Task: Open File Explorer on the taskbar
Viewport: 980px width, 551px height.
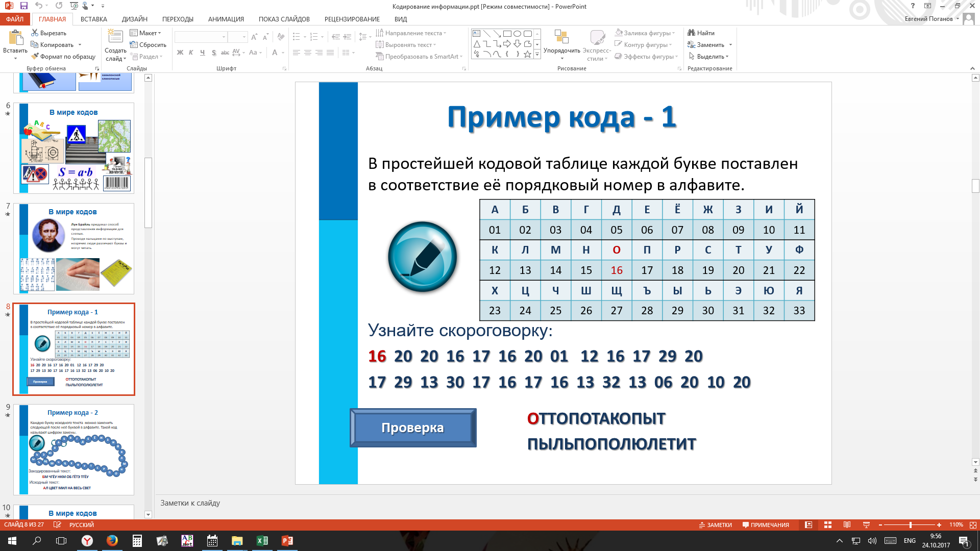Action: [237, 541]
